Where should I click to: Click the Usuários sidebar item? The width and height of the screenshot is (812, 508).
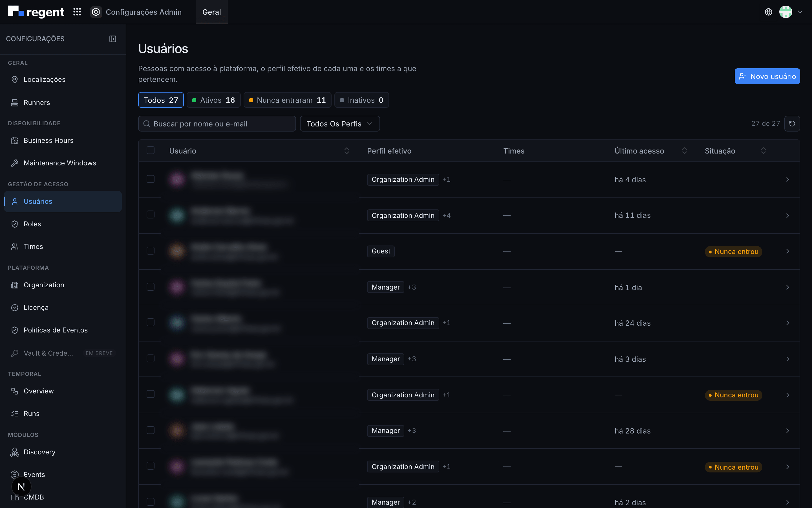point(63,202)
